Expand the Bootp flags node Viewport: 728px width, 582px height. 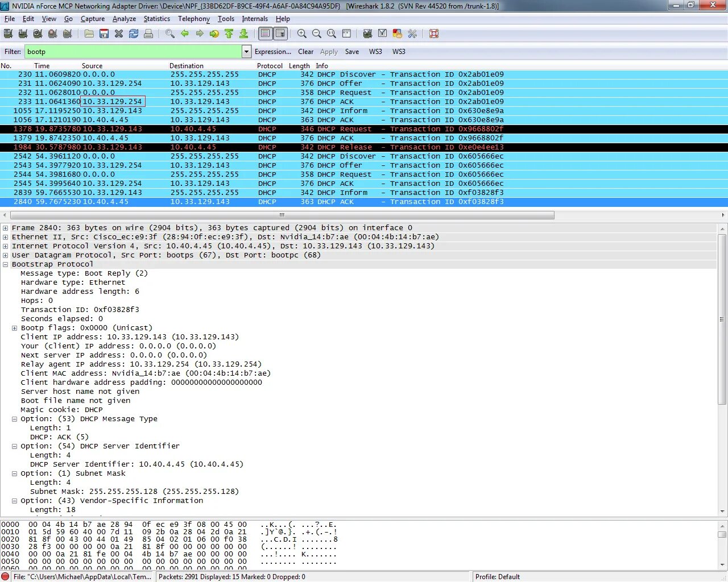pos(14,328)
